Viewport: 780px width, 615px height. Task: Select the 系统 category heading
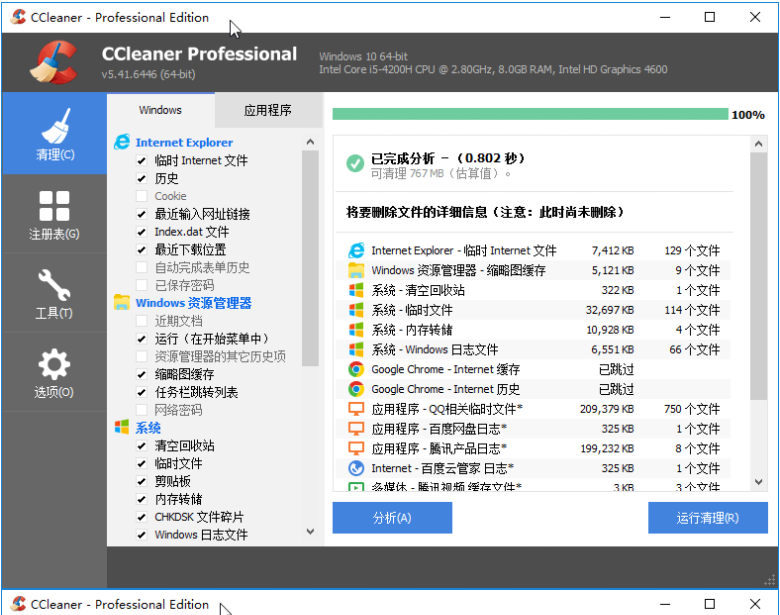click(148, 428)
